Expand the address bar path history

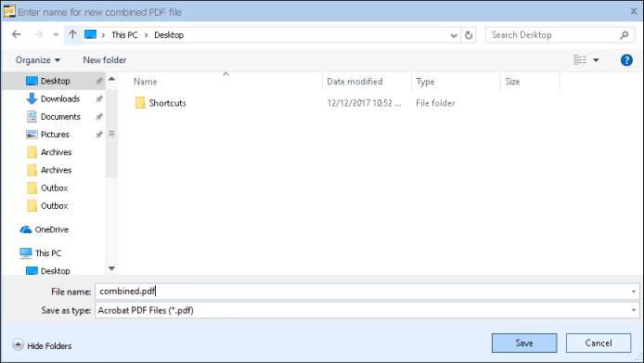coord(454,35)
